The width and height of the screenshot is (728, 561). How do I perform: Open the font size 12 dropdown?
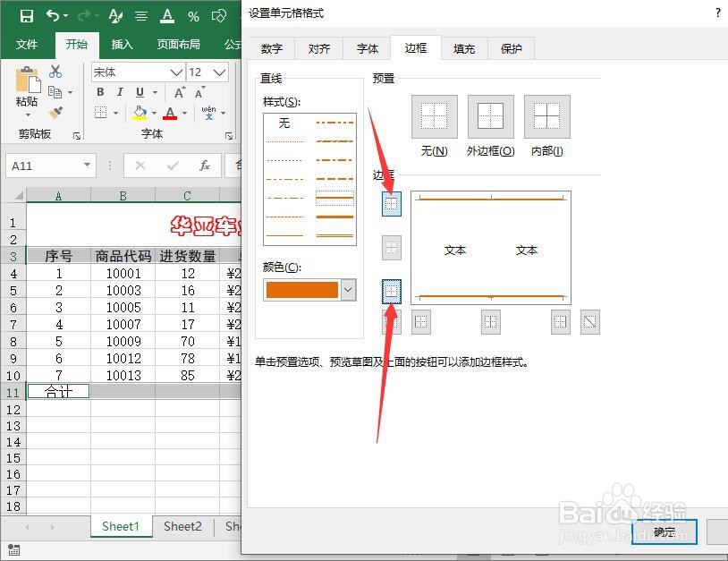click(219, 72)
